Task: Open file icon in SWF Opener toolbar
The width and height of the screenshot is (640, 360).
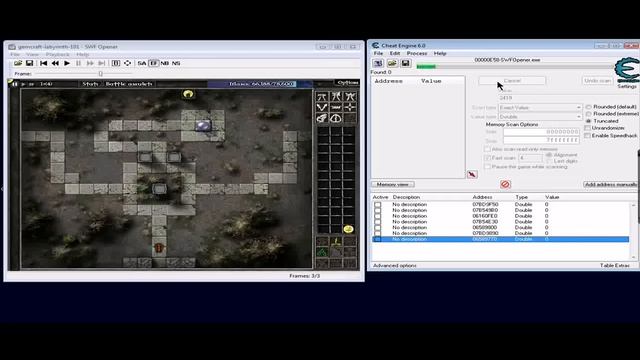Action: pos(18,63)
